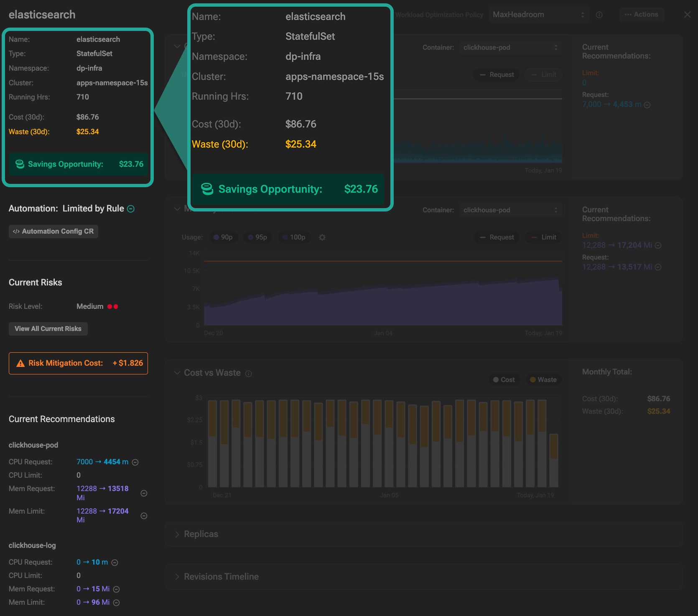Toggle the 95p usage percentile series
This screenshot has width=698, height=616.
257,237
